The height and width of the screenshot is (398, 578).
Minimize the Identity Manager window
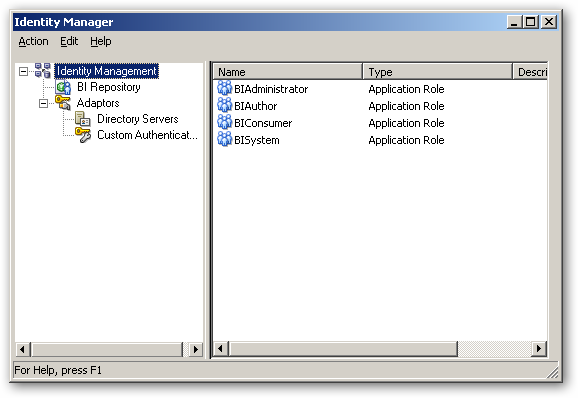click(x=514, y=22)
